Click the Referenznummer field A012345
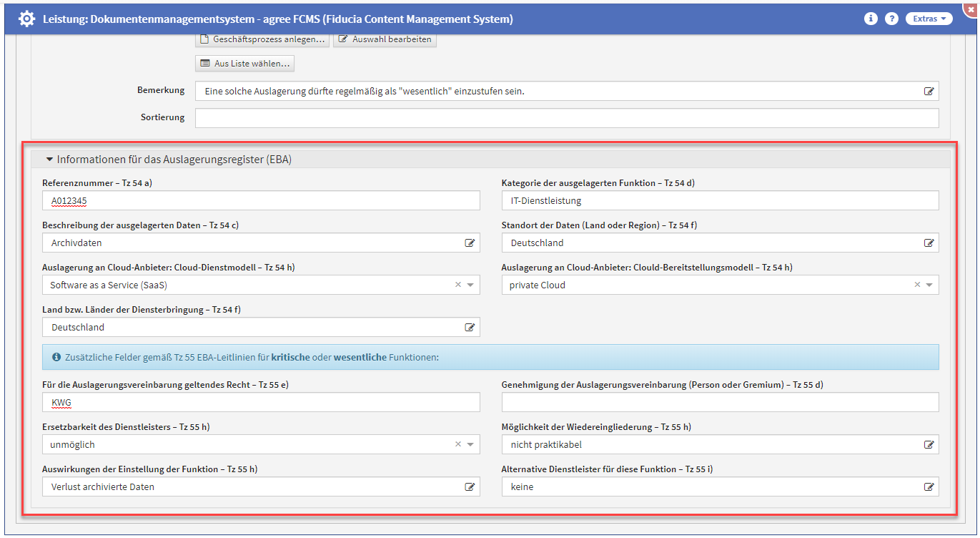Image resolution: width=980 pixels, height=538 pixels. coord(261,200)
